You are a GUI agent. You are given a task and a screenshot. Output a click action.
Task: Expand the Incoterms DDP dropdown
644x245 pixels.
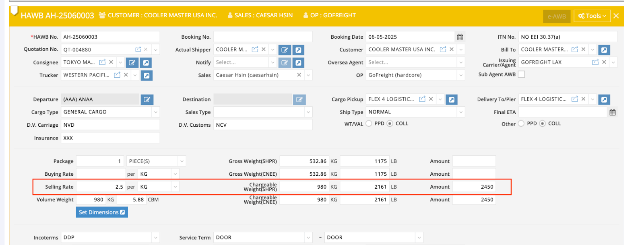(155, 238)
